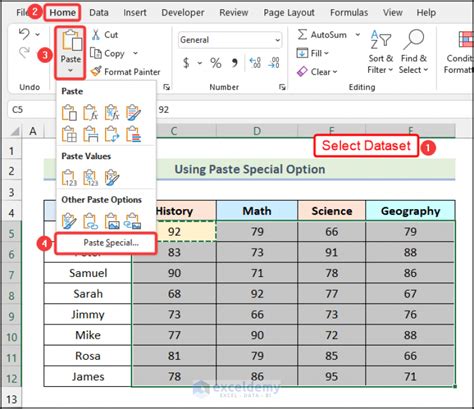Choose Paste Values icon with 123
The height and width of the screenshot is (409, 474).
69,178
